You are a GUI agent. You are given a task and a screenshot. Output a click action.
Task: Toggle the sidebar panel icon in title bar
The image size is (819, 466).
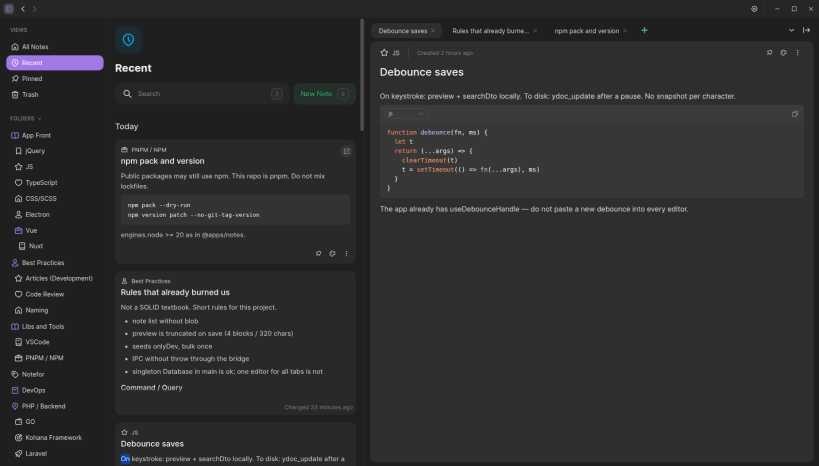point(9,9)
